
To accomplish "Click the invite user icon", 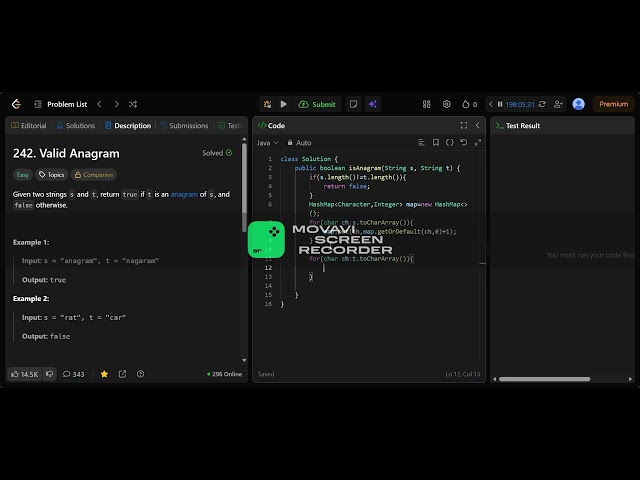I will (558, 104).
